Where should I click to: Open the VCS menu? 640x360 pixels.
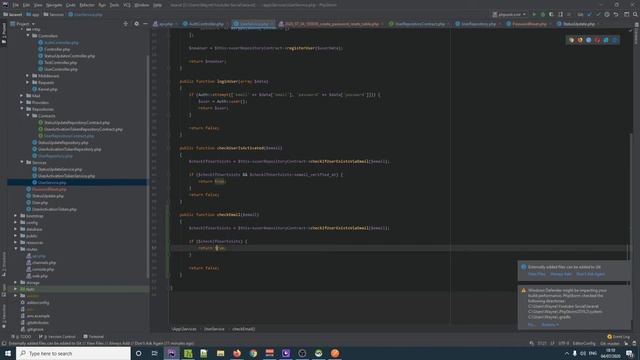coord(127,5)
